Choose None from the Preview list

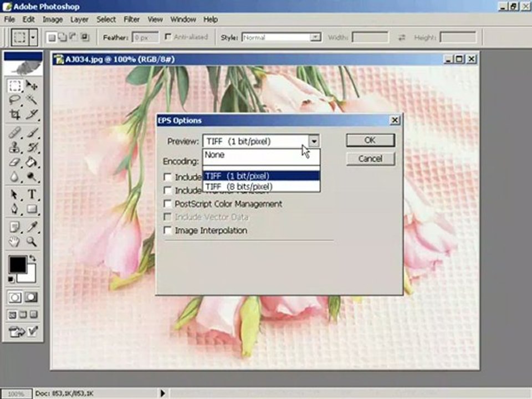261,155
